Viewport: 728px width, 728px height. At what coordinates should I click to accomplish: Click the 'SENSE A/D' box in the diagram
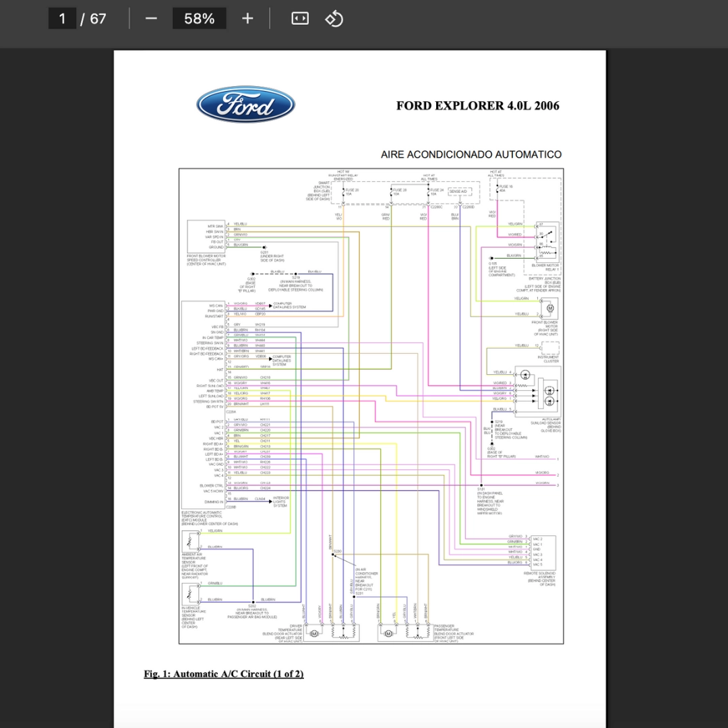click(460, 191)
